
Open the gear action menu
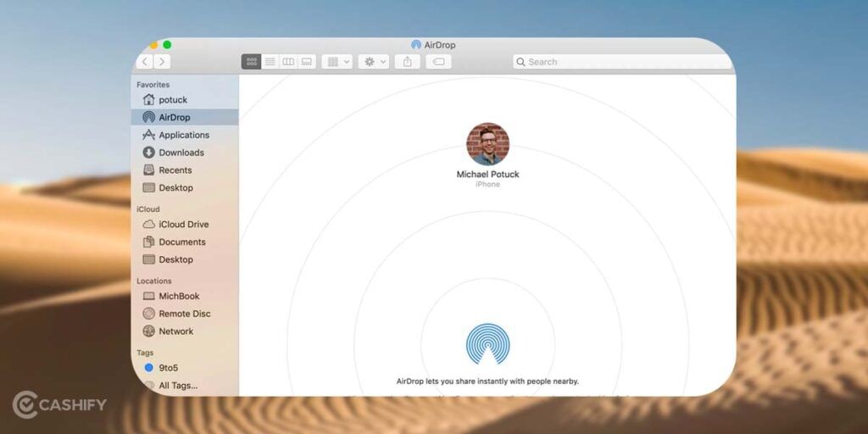click(374, 61)
